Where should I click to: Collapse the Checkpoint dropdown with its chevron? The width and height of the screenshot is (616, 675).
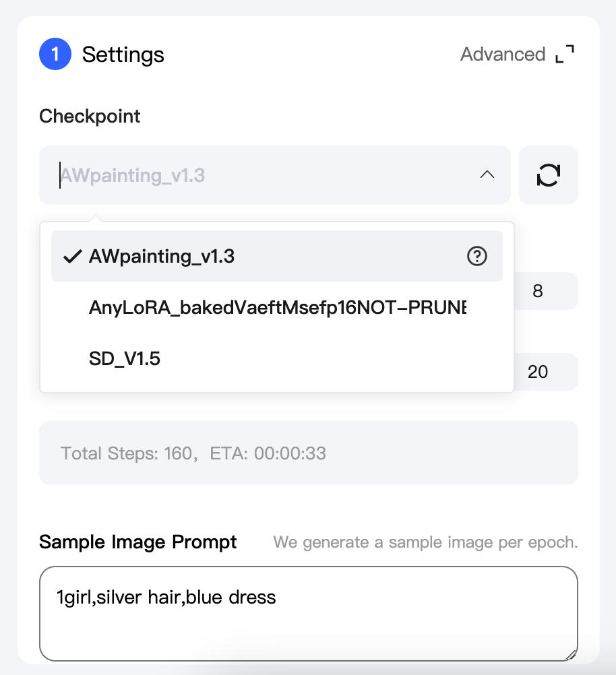click(487, 174)
